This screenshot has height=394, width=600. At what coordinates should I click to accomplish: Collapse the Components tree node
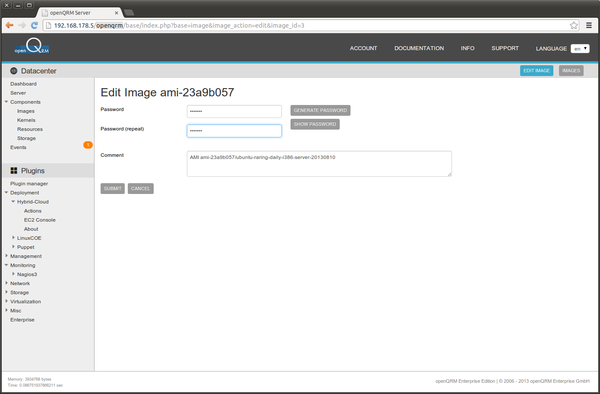click(x=6, y=102)
